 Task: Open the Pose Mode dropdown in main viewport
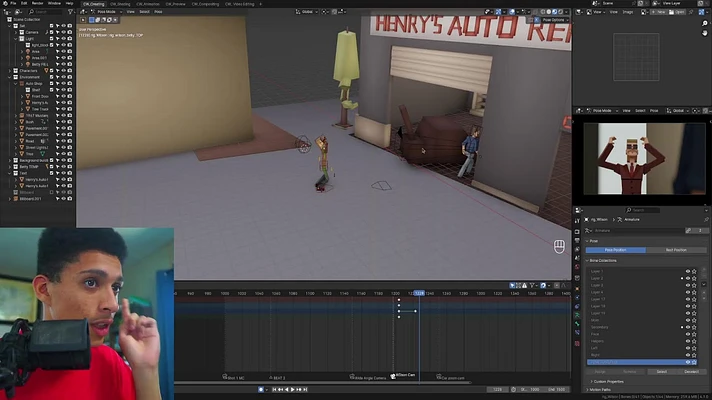106,11
